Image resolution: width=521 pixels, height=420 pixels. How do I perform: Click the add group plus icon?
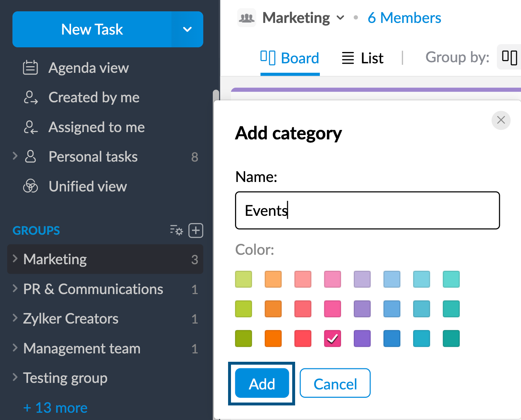(196, 230)
